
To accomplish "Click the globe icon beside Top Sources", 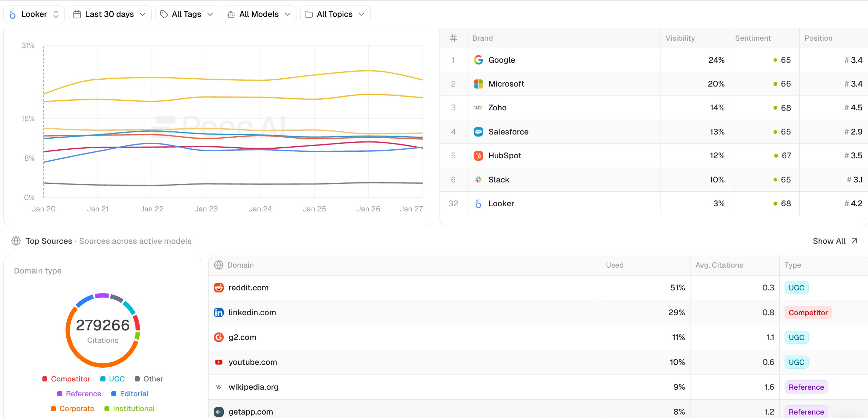I will pos(16,241).
